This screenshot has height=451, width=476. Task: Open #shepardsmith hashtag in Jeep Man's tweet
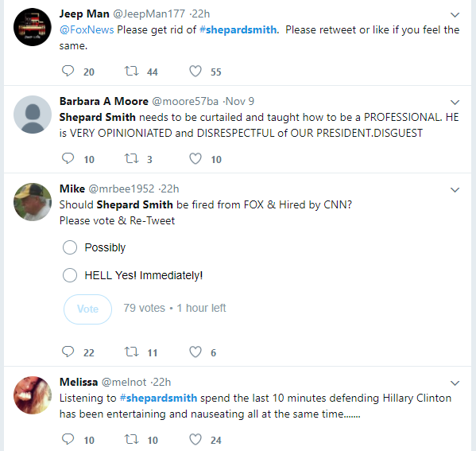(238, 29)
